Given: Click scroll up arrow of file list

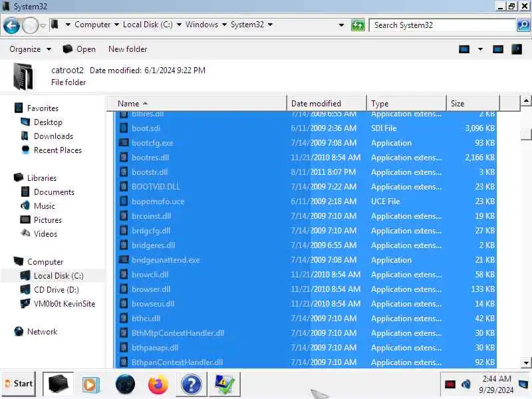Looking at the screenshot, I should click(x=526, y=100).
